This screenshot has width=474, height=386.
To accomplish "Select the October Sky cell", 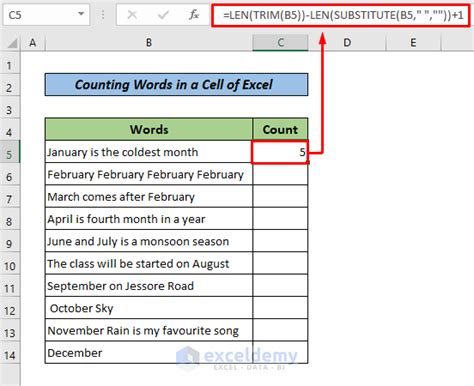I will 149,308.
